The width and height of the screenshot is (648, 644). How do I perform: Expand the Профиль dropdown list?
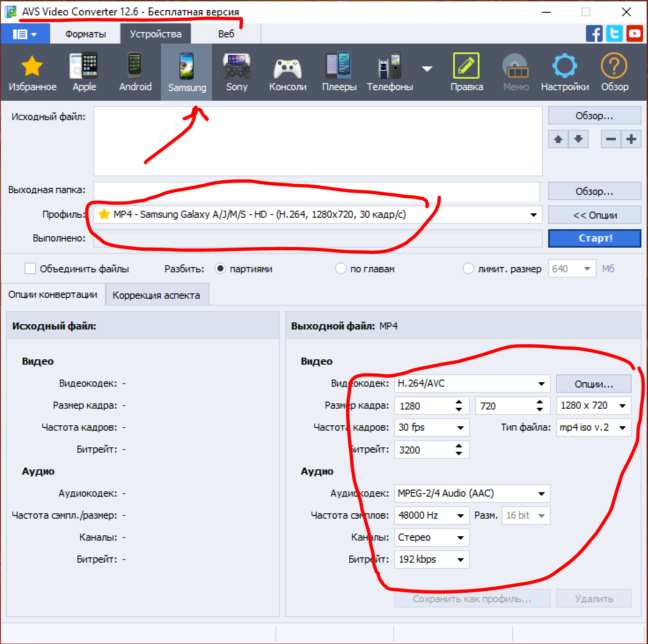533,215
